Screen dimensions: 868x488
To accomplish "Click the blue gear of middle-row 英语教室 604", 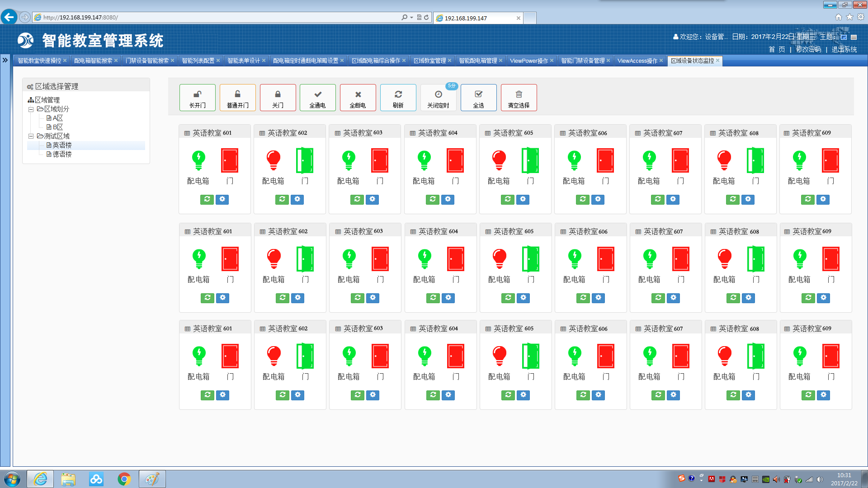I will (x=448, y=298).
